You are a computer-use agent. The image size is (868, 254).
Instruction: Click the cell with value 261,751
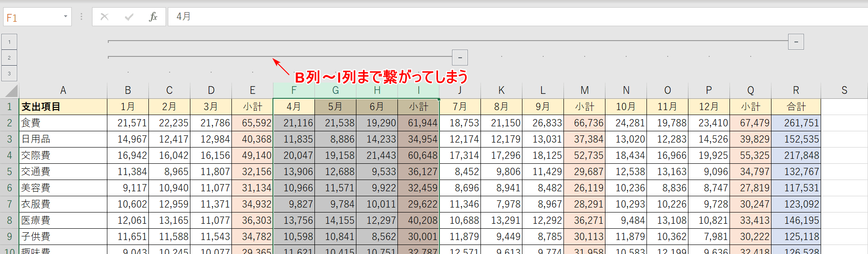pyautogui.click(x=796, y=123)
